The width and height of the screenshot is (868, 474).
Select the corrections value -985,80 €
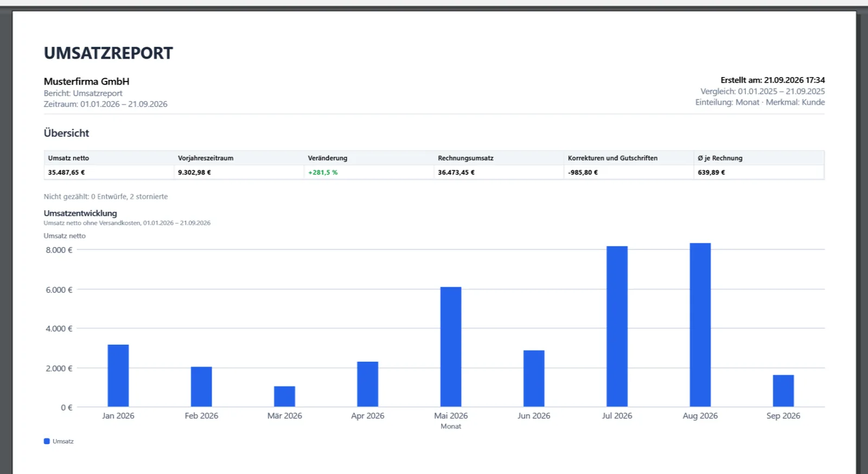click(583, 173)
